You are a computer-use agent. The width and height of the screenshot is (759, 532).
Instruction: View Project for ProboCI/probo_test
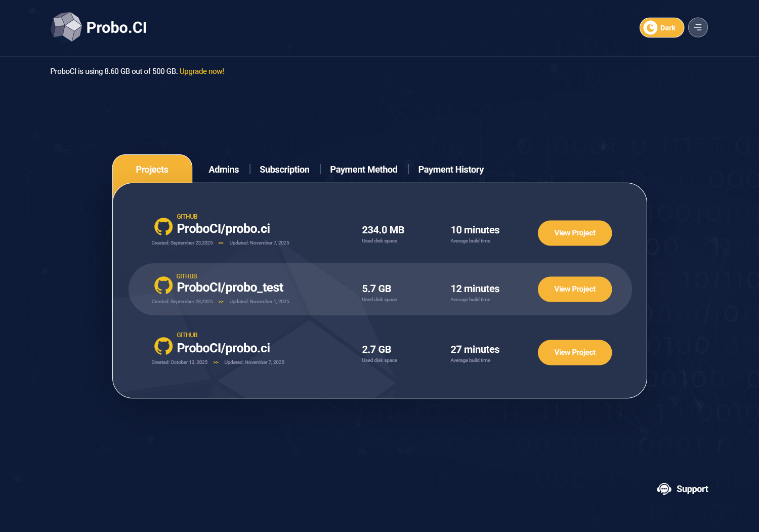click(575, 289)
